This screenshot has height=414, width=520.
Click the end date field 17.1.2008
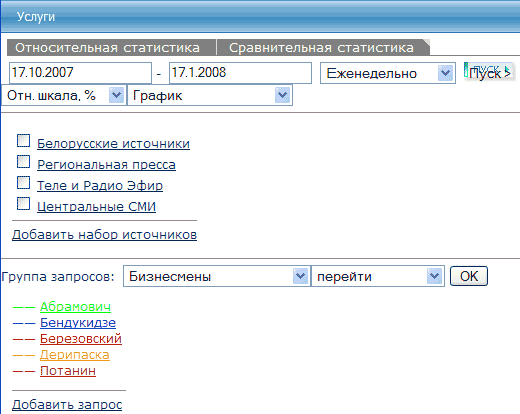(240, 73)
